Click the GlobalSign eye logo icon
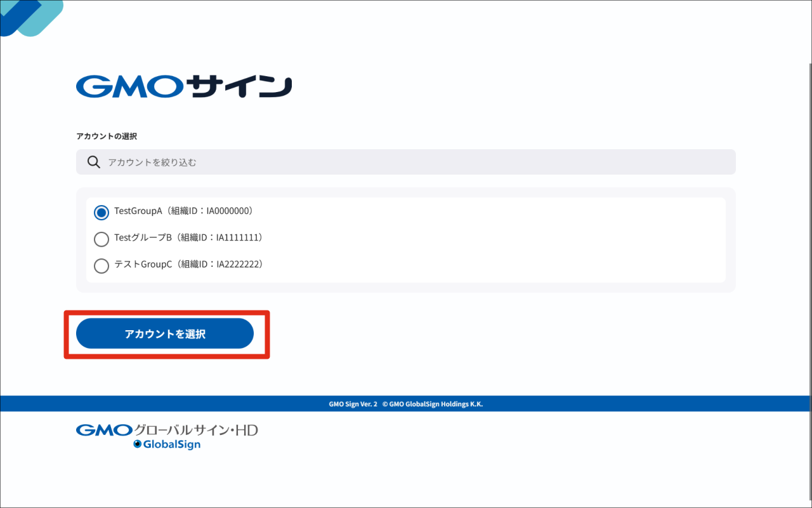Screen dimensions: 812x508 (x=137, y=444)
